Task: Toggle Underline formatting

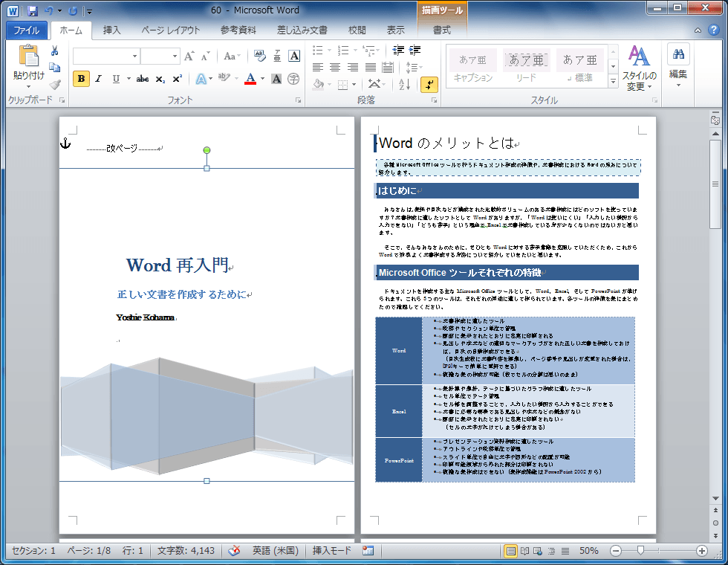Action: pyautogui.click(x=116, y=79)
